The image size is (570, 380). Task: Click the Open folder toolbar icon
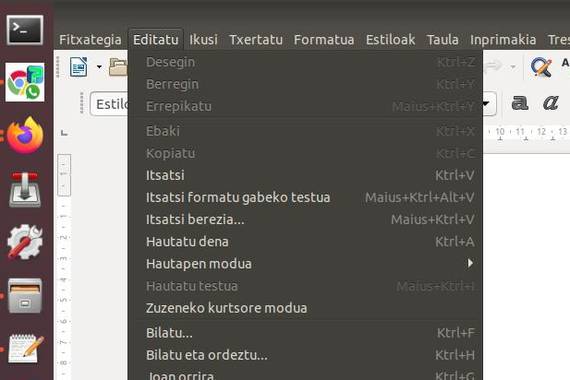click(118, 67)
